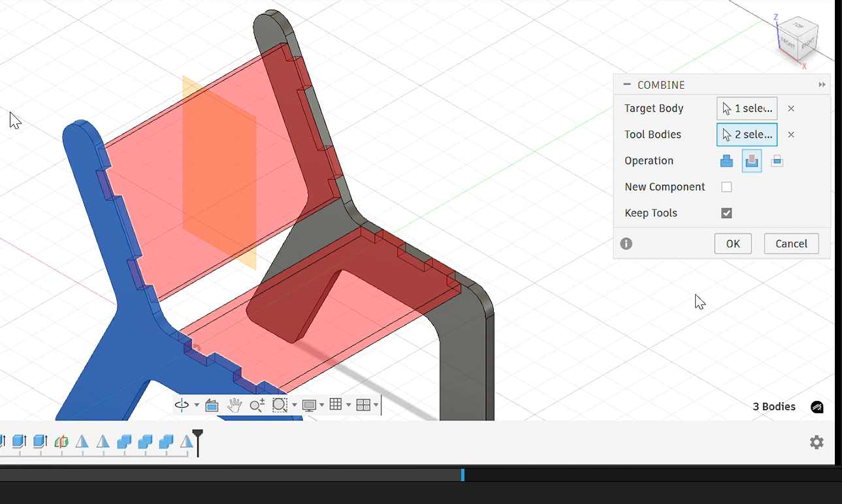842x504 pixels.
Task: Click the FRONT face of ViewCube
Action: point(788,44)
